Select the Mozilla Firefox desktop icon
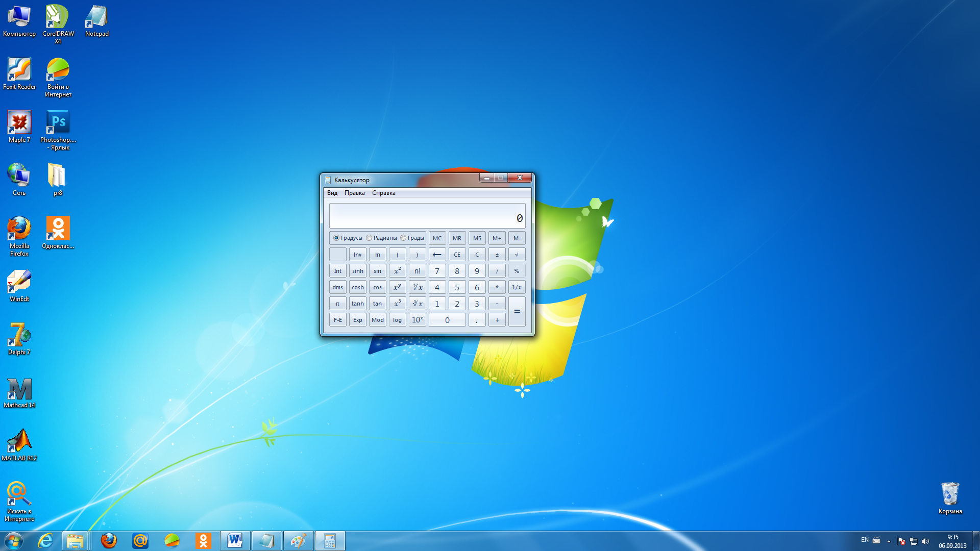980x551 pixels. click(19, 237)
